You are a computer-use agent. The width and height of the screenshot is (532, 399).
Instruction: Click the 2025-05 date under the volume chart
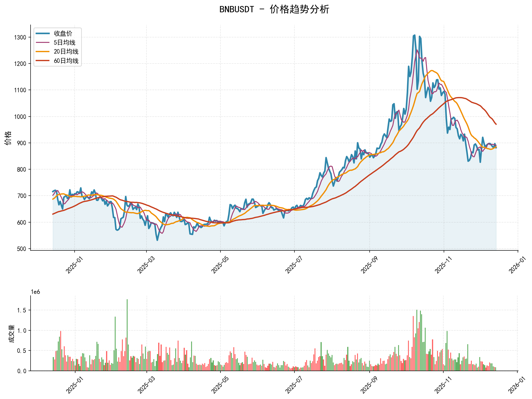pyautogui.click(x=219, y=384)
